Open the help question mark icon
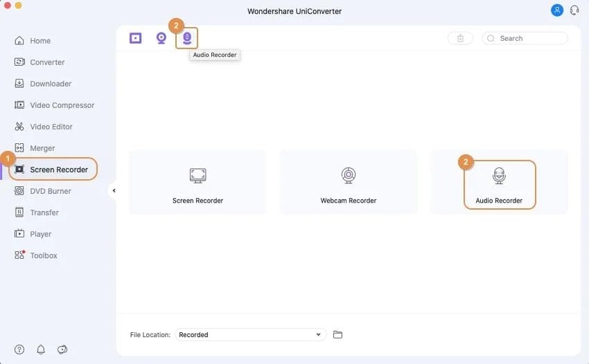Screen dimensions: 589x364 pos(19,349)
